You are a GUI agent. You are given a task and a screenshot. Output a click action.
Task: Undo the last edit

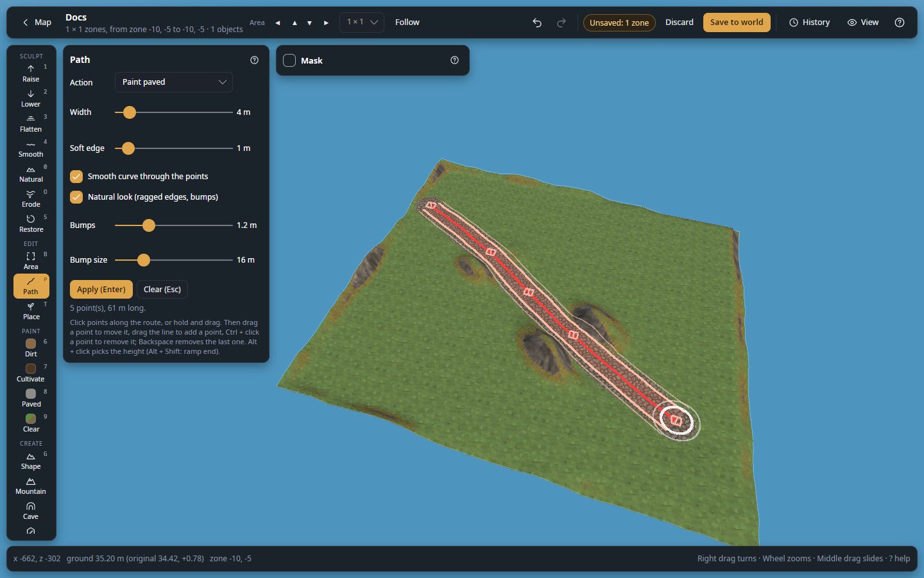(x=537, y=22)
